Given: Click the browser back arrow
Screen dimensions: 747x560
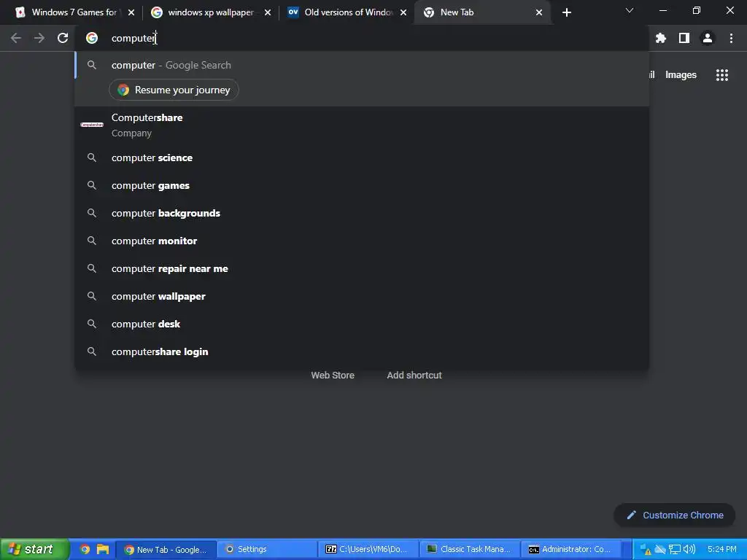Looking at the screenshot, I should pyautogui.click(x=16, y=38).
